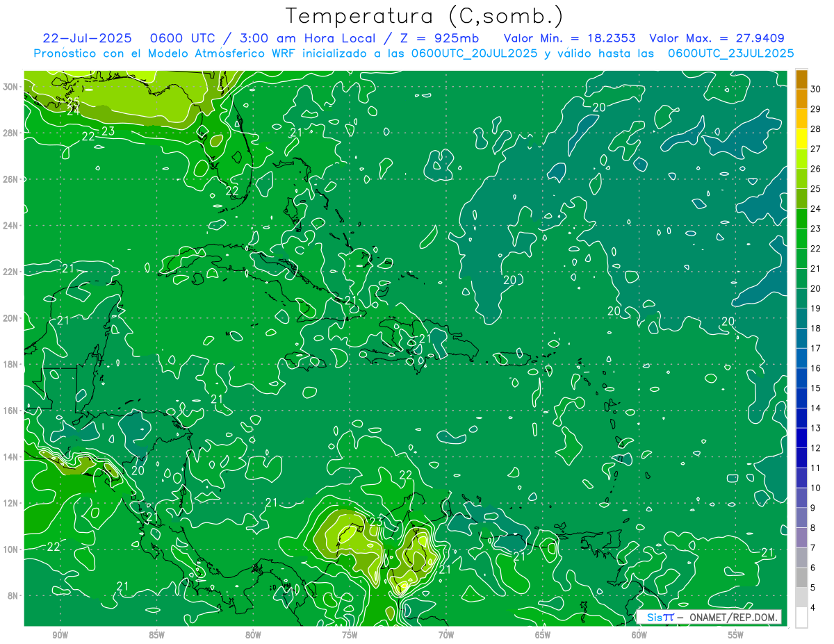Click the 14N latitude axis label
Screen dimensions: 834x644
coord(11,457)
